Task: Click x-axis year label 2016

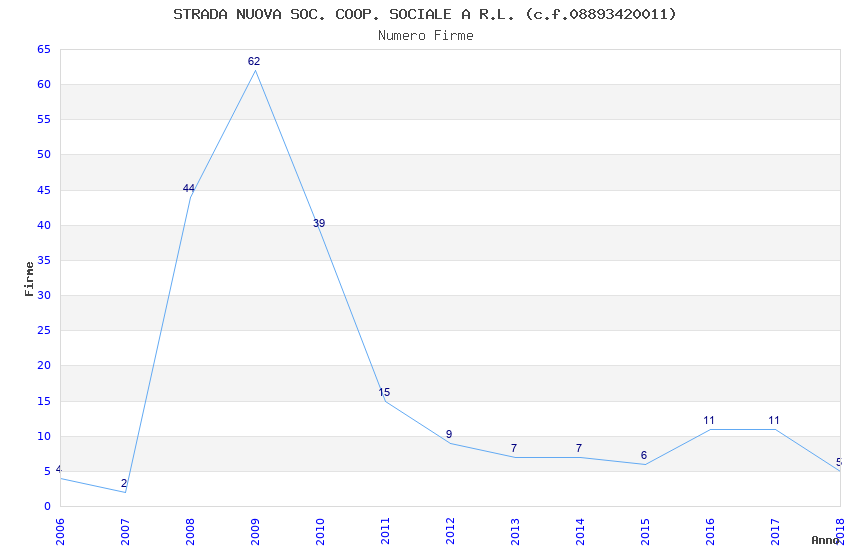Action: pos(710,532)
